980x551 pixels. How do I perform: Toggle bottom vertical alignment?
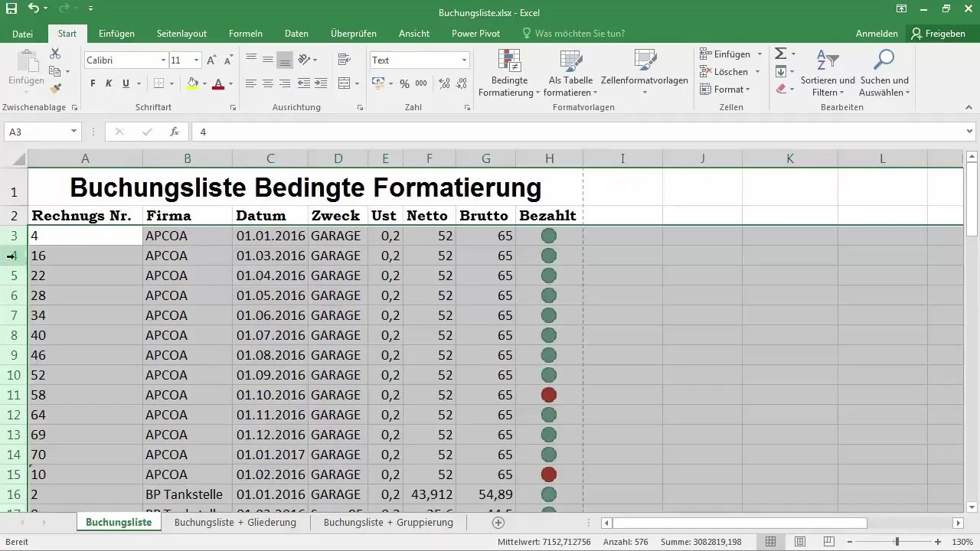tap(285, 60)
